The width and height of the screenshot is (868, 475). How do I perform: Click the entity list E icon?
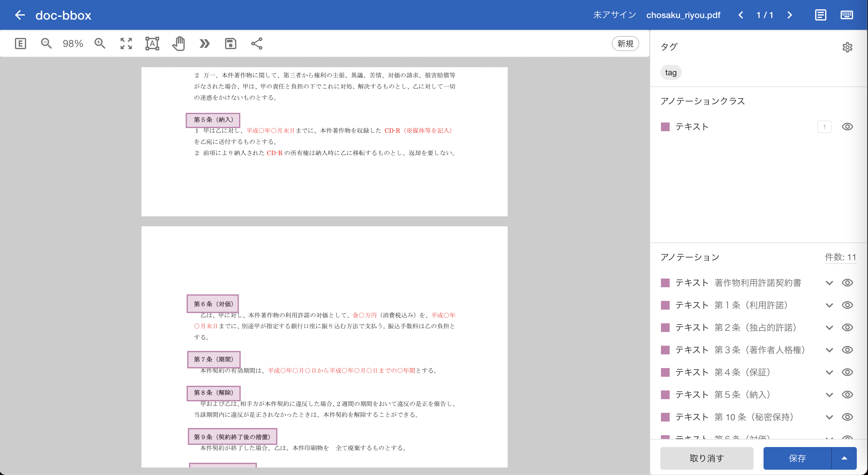coord(21,44)
